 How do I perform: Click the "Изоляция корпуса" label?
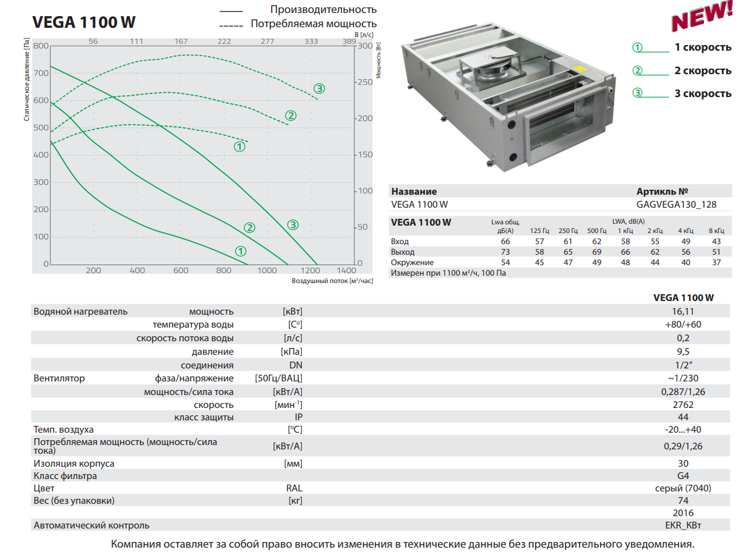click(74, 464)
